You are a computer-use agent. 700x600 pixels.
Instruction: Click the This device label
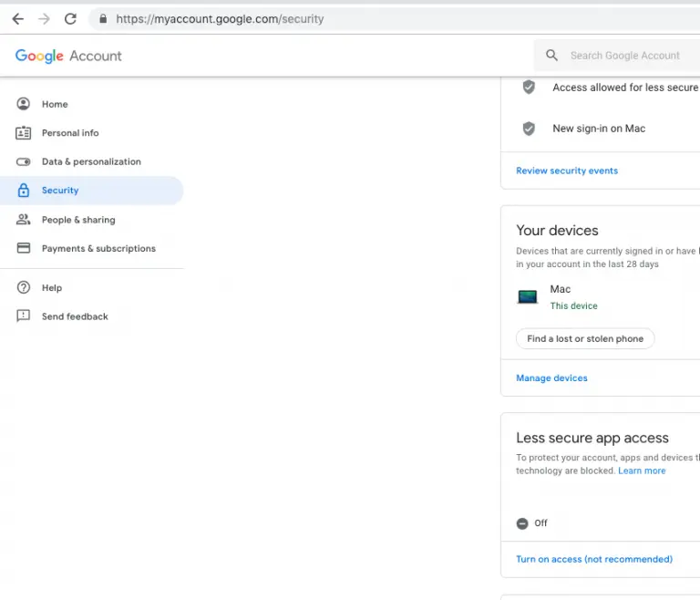pos(573,305)
